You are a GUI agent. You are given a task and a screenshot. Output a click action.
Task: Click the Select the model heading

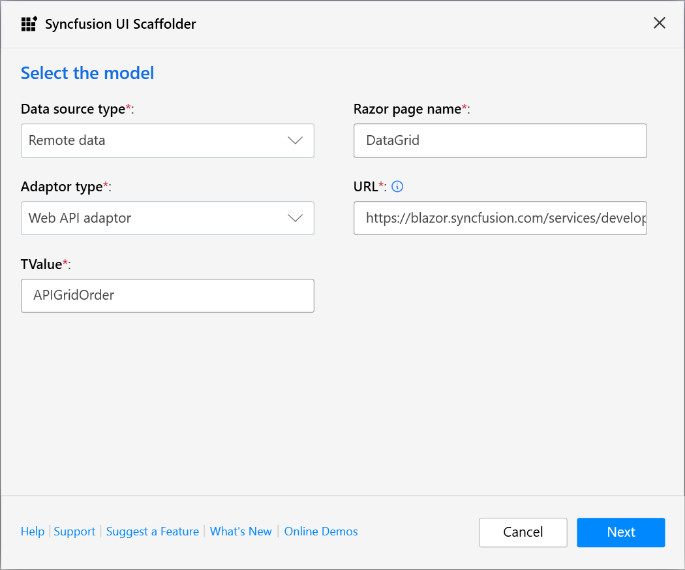tap(87, 73)
